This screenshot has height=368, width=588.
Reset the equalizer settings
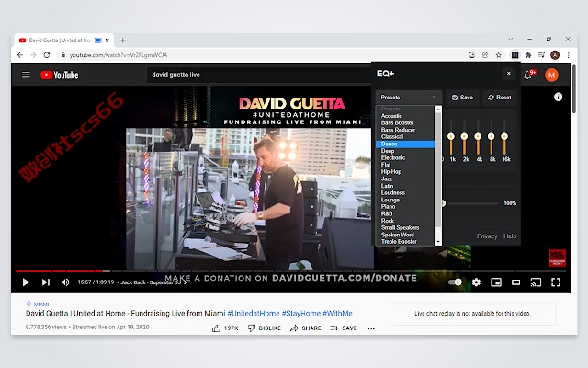point(499,98)
